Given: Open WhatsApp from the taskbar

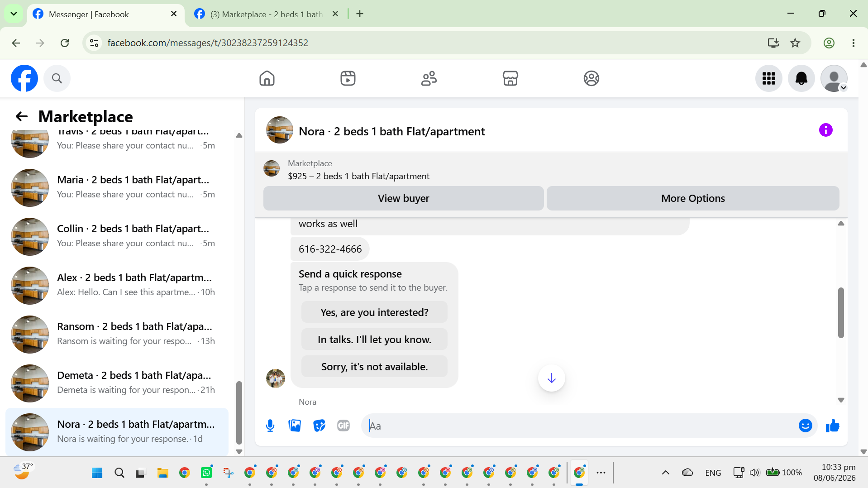Looking at the screenshot, I should pos(206,473).
